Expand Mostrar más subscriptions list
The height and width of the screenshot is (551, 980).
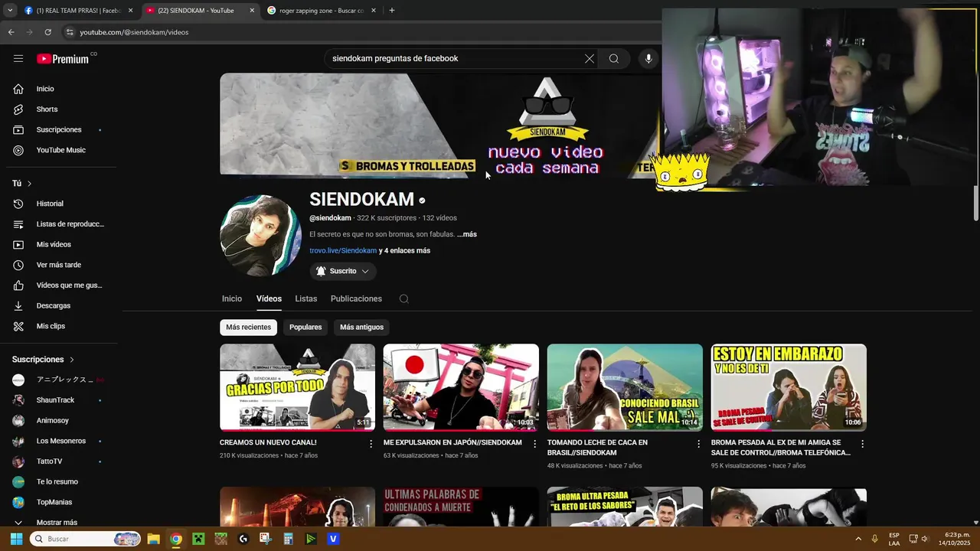[58, 522]
